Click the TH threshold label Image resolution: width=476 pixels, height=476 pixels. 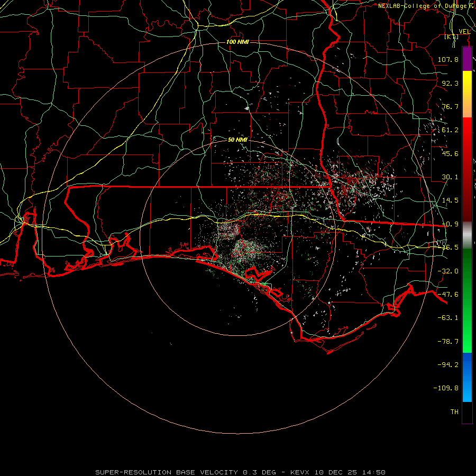point(454,412)
